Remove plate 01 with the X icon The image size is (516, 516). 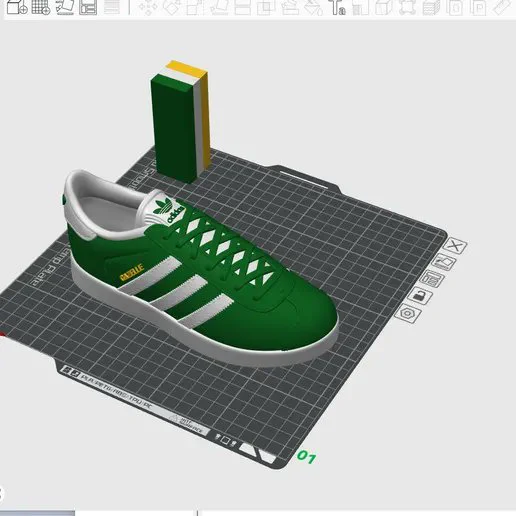click(x=455, y=246)
